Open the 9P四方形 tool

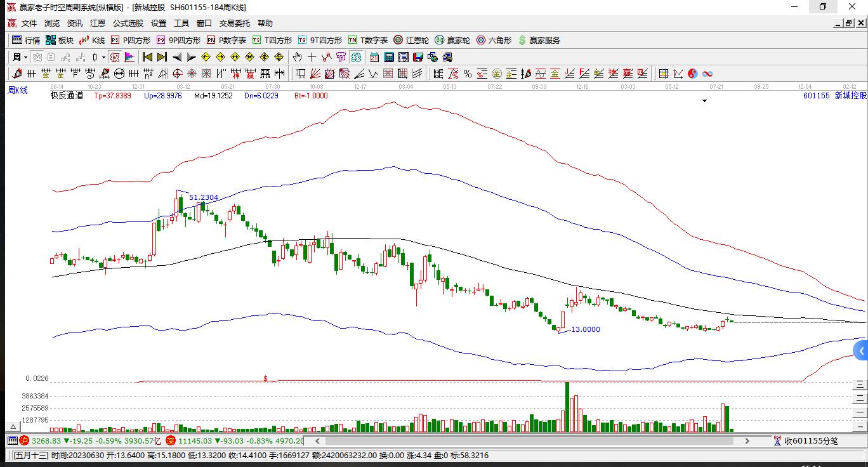[x=178, y=40]
